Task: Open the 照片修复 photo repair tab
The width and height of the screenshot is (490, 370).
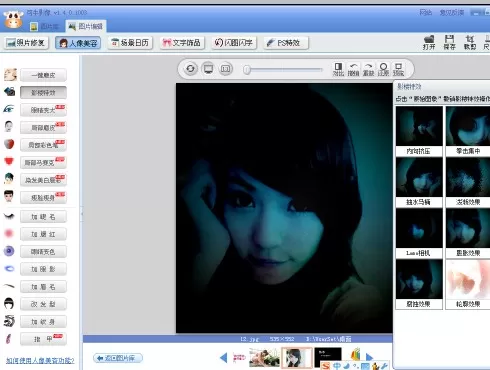Action: click(27, 43)
